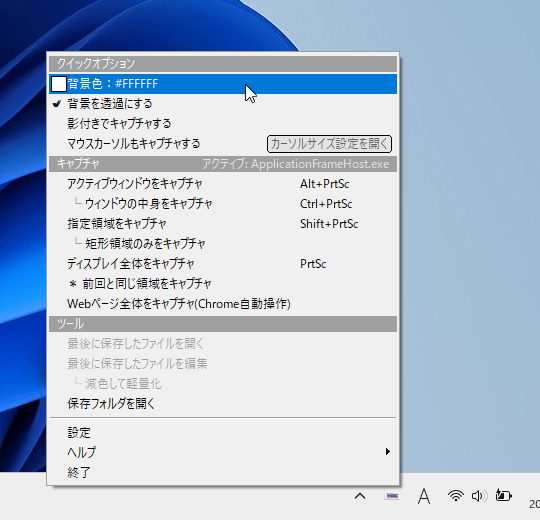The image size is (540, 520).
Task: Expand the ヘルプ submenu arrow
Action: (x=388, y=451)
